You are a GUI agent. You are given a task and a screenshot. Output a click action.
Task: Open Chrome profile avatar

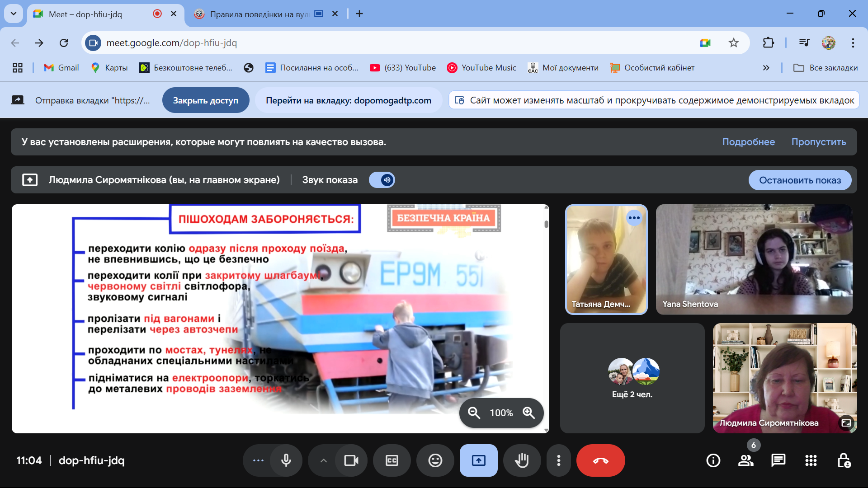pos(828,43)
